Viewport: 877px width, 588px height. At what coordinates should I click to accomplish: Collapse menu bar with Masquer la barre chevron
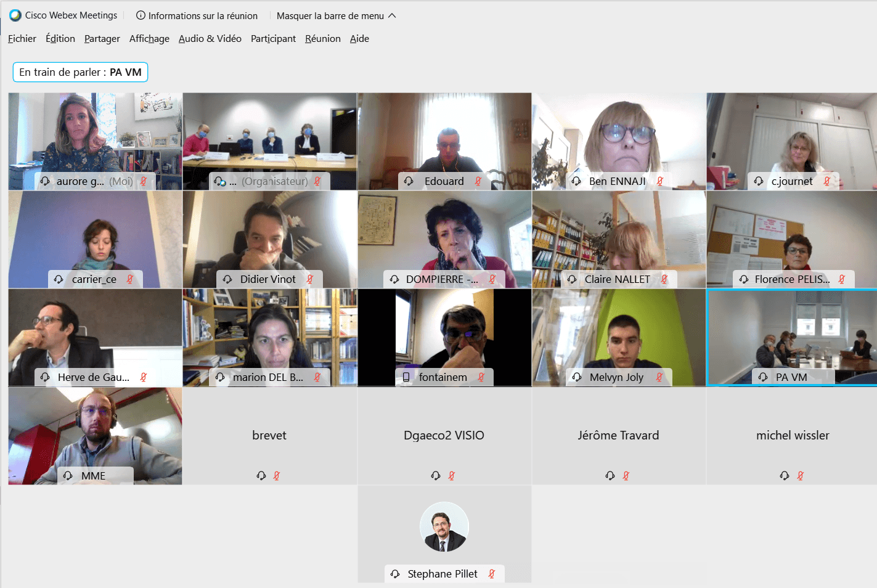click(392, 15)
